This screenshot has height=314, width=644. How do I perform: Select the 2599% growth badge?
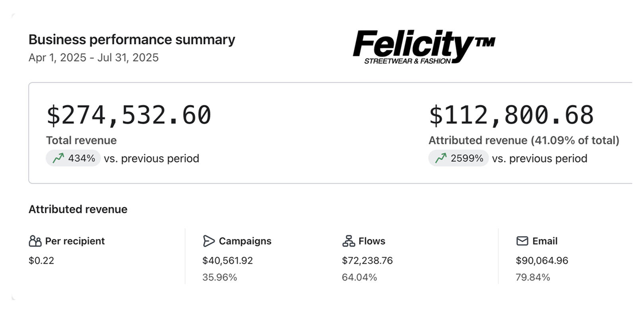(458, 158)
